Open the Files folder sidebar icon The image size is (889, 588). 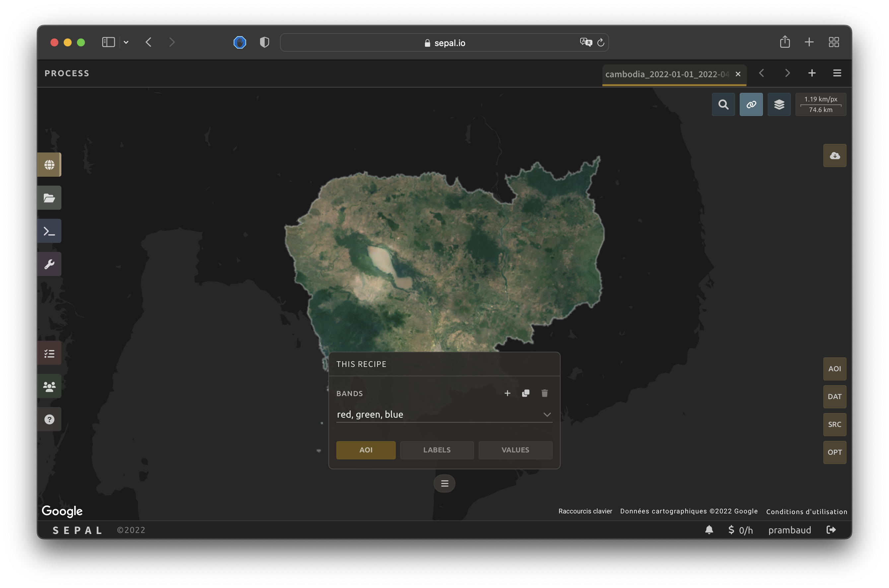tap(49, 198)
